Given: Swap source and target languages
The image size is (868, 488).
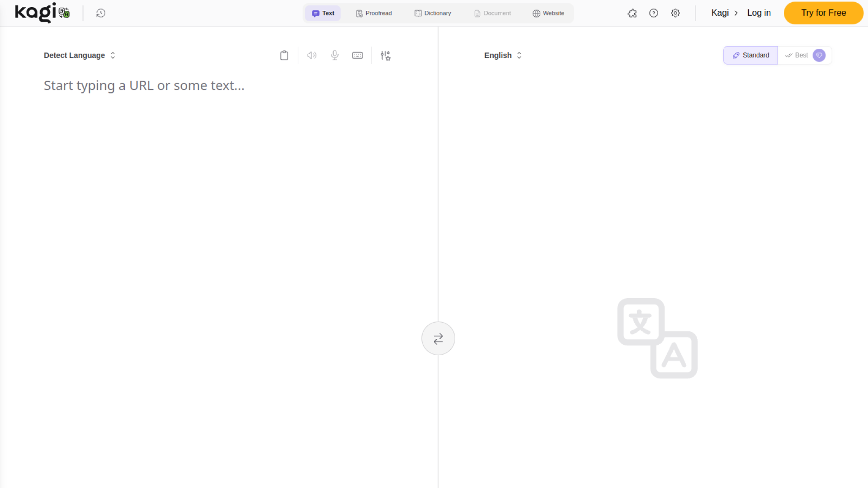Looking at the screenshot, I should tap(438, 338).
